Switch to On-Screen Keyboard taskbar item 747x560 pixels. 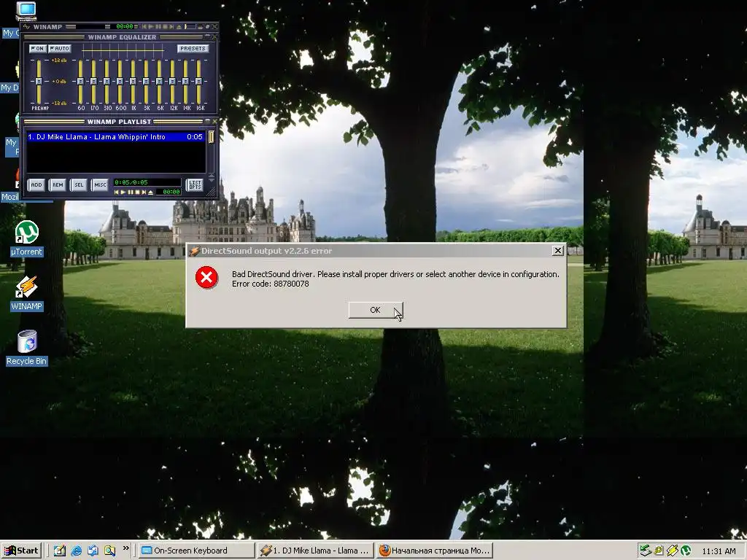[196, 551]
